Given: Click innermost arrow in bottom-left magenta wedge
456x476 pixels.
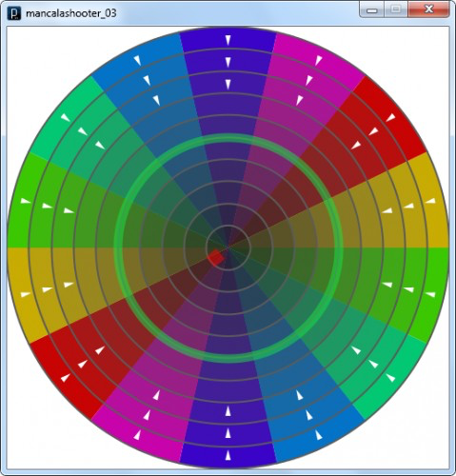Looking at the screenshot, I should tap(156, 395).
